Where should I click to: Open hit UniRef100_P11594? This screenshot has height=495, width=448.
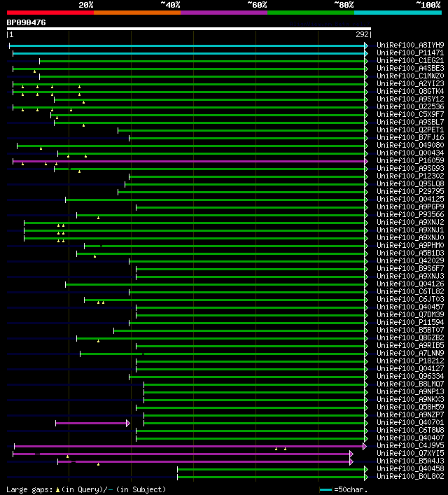pyautogui.click(x=410, y=323)
